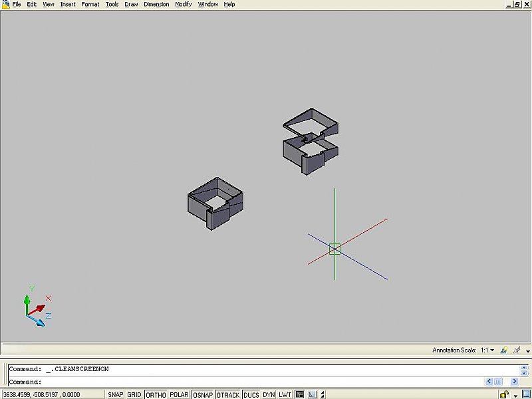Close the drawing window

(x=526, y=5)
